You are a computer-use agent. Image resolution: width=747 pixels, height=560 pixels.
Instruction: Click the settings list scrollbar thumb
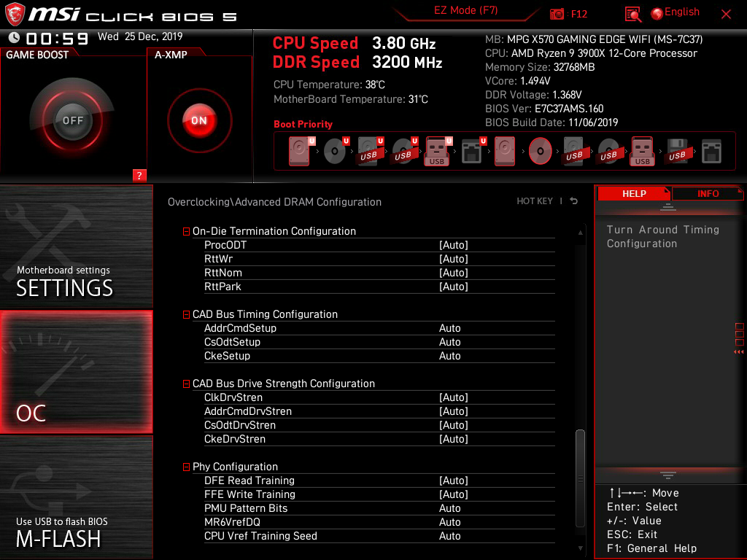[x=580, y=478]
